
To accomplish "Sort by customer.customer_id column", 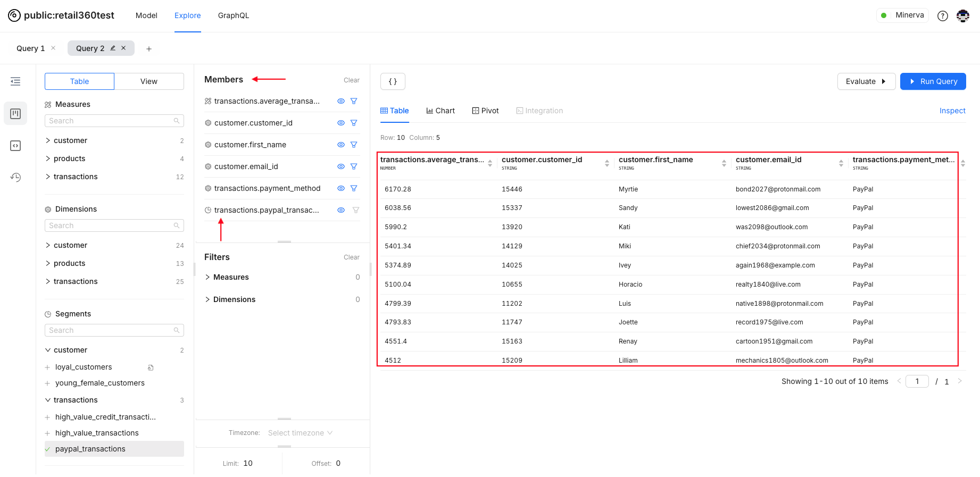I will [x=607, y=163].
